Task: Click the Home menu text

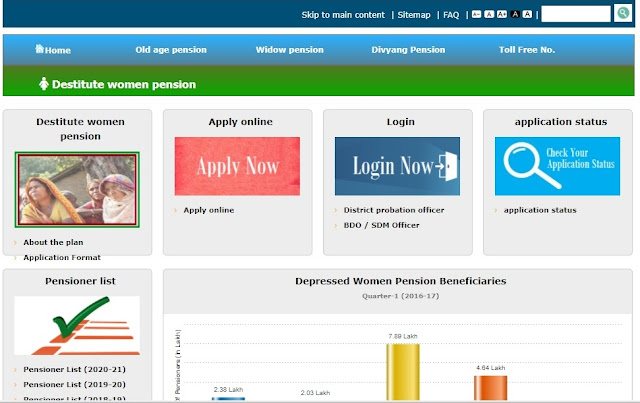Action: (58, 51)
